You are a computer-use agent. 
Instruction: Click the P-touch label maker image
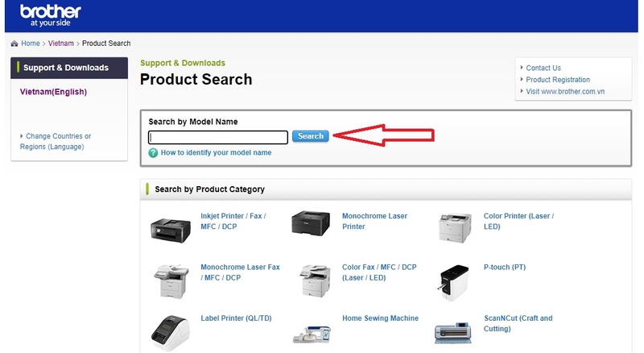point(453,283)
